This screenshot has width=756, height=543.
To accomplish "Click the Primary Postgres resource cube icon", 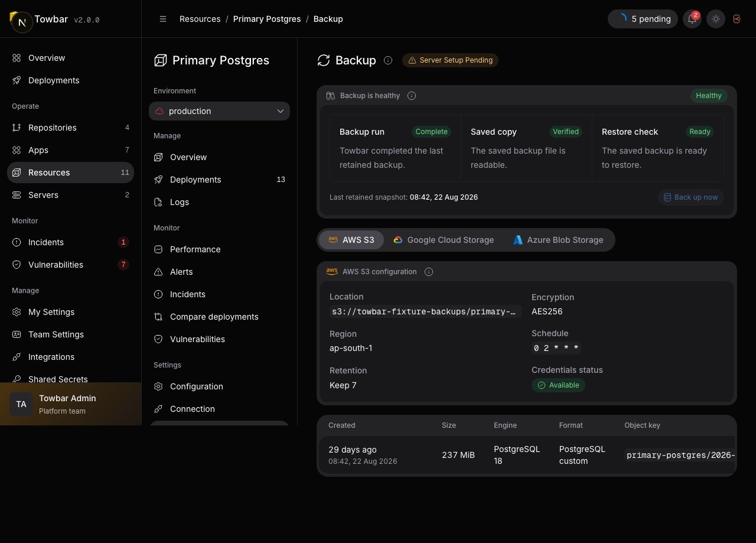I will click(x=160, y=60).
